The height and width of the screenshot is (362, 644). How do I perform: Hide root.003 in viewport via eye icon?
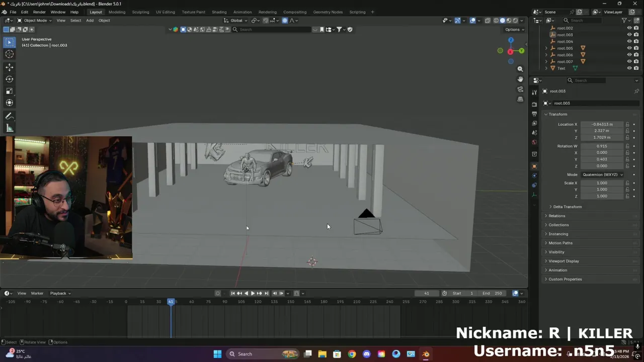[x=629, y=35]
